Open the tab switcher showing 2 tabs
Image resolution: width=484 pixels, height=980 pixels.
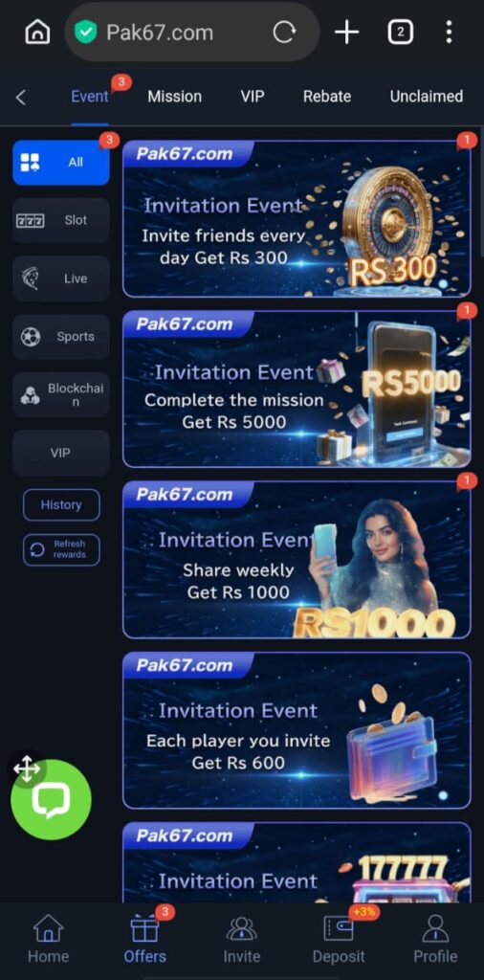click(401, 32)
